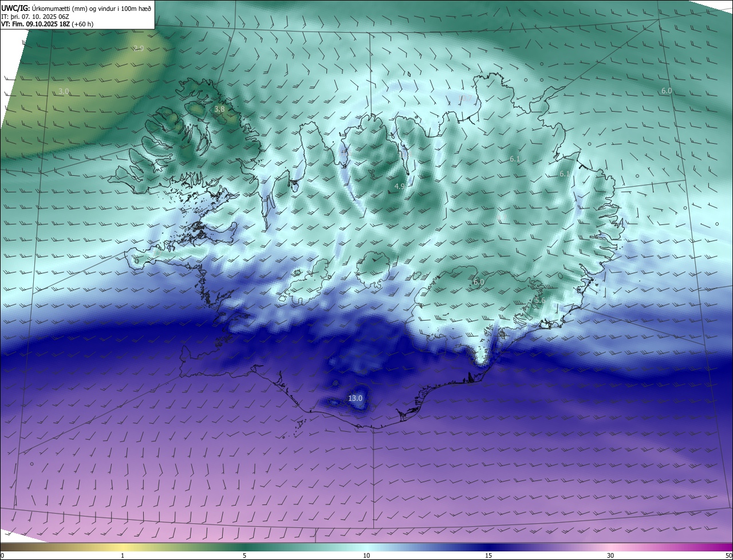733x560 pixels.
Task: Click the 50 tick on the color scale
Action: [x=728, y=555]
